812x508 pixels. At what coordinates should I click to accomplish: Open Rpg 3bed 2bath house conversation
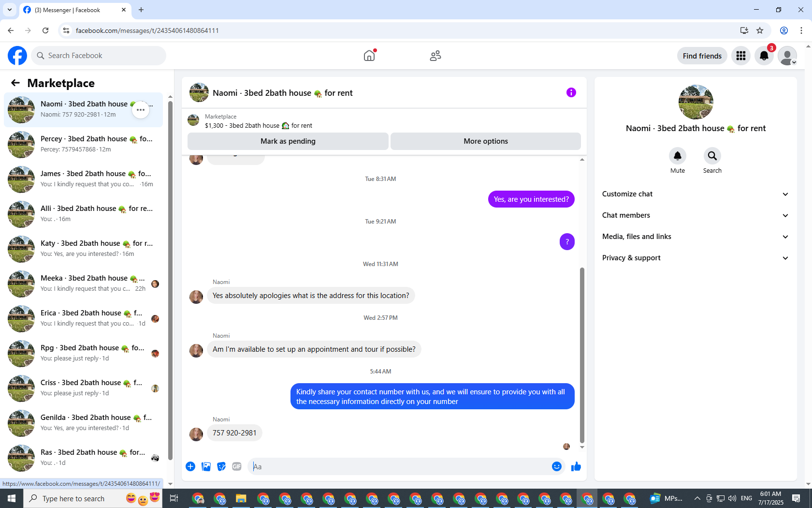83,354
